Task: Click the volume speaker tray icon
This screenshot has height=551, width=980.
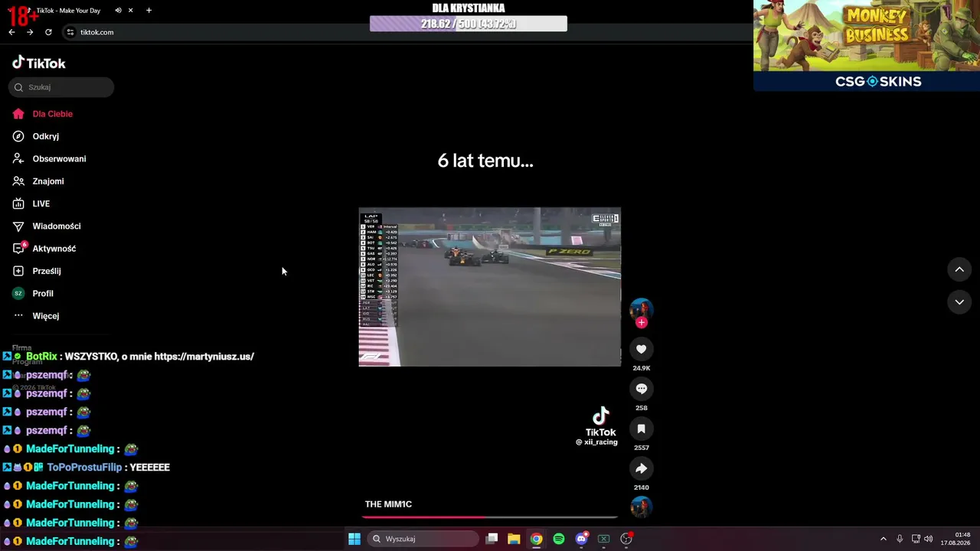Action: (928, 539)
